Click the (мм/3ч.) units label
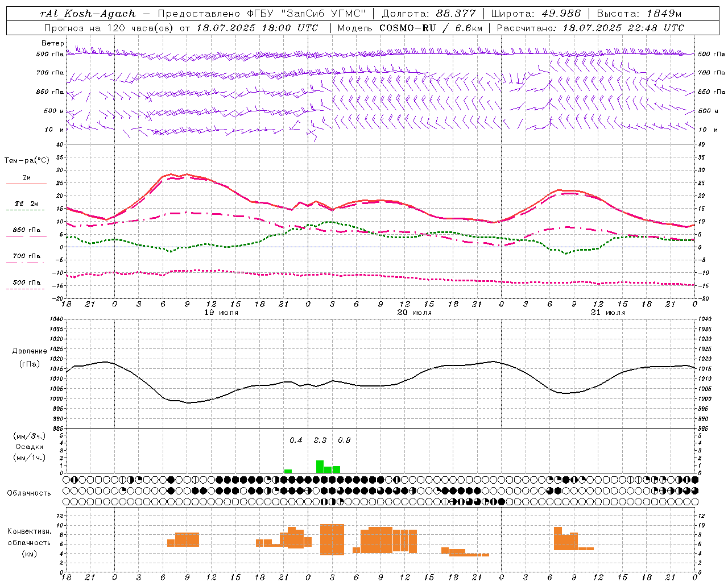This screenshot has width=728, height=582. 30,436
